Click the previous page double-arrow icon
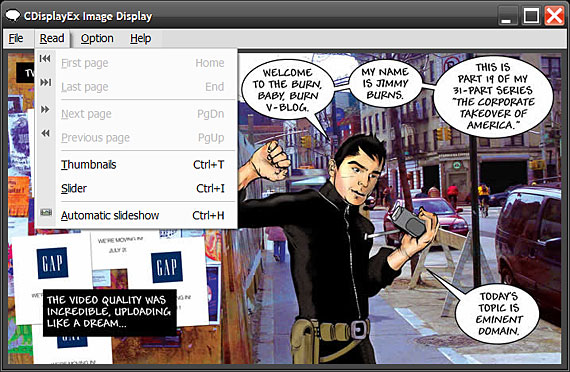570x372 pixels. tap(45, 133)
